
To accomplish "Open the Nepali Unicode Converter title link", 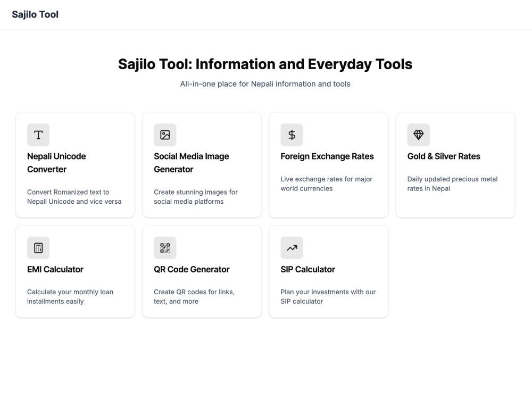I will [x=57, y=163].
